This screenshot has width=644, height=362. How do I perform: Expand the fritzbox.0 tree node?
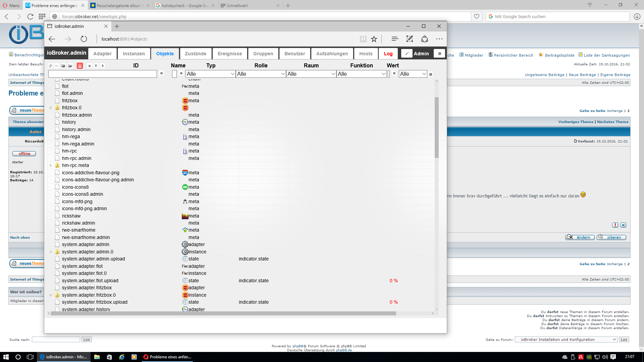click(51, 108)
